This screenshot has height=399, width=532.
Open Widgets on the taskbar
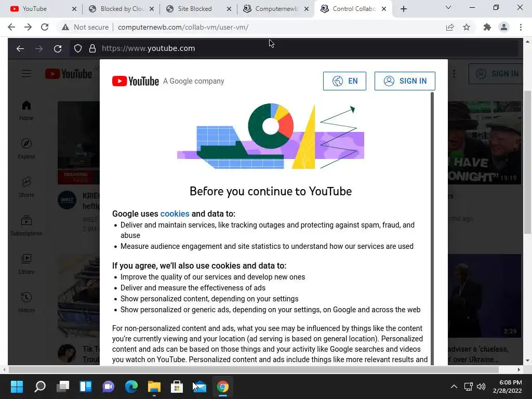pyautogui.click(x=86, y=387)
